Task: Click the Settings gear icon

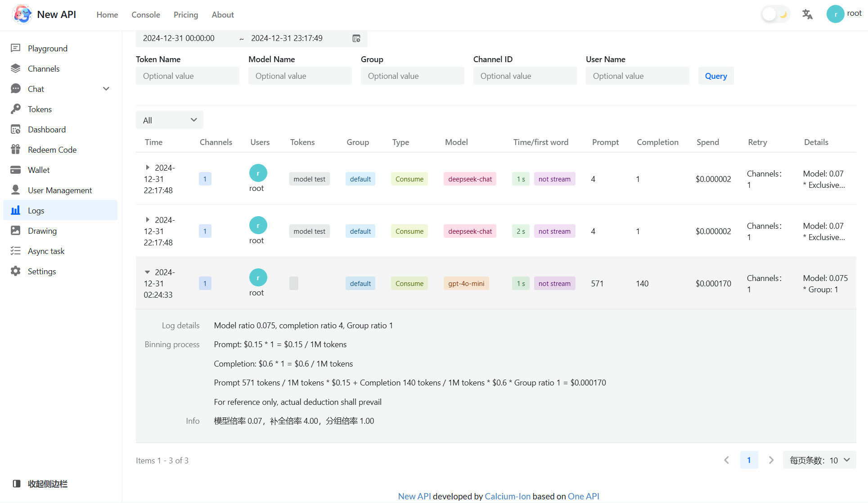Action: (x=16, y=271)
